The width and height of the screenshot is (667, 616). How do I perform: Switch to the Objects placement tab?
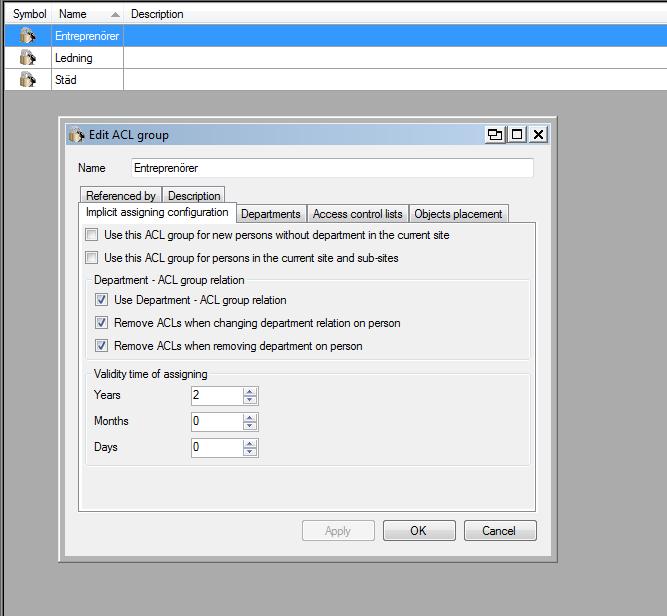tap(458, 214)
